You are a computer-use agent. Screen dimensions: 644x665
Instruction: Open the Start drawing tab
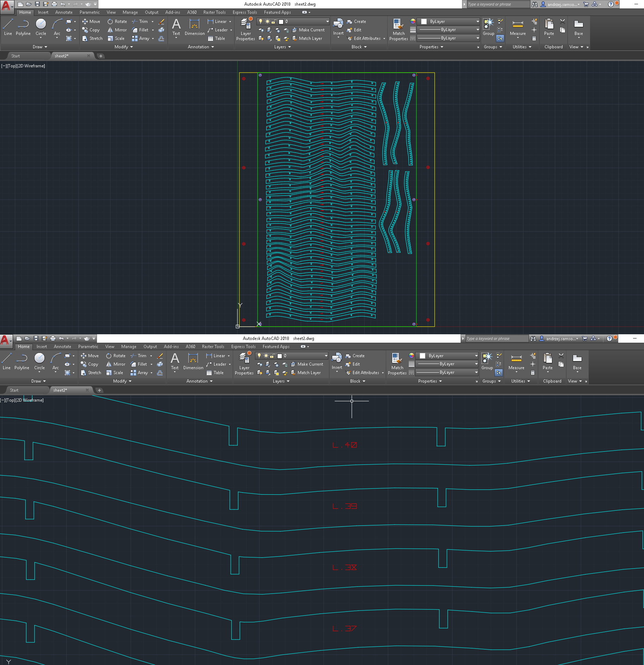point(16,56)
